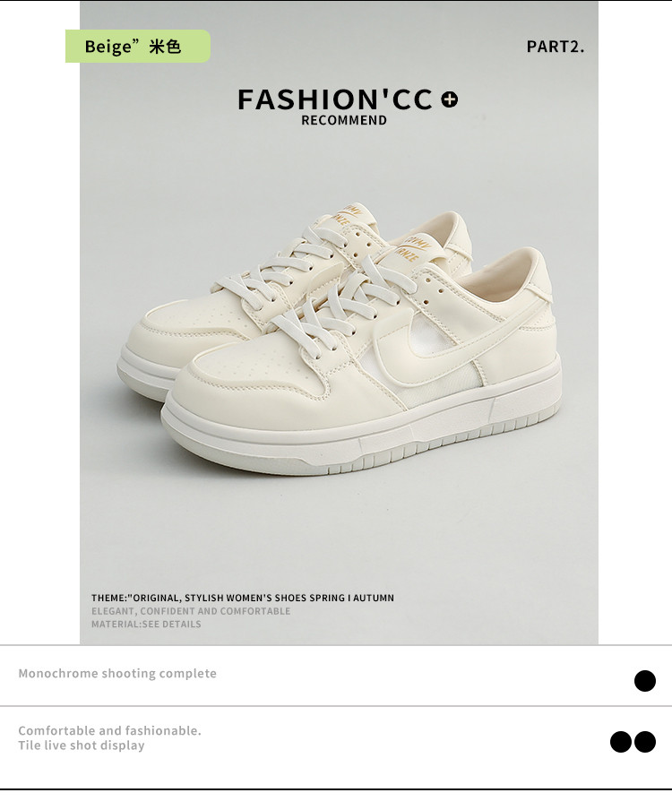Select the green Beige 米色 color tag

[x=137, y=46]
